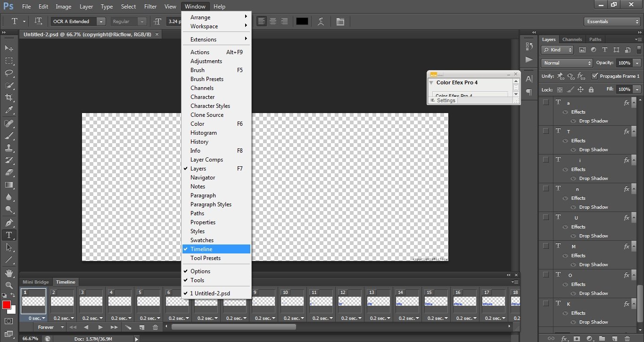Click the right align text icon
The width and height of the screenshot is (644, 342).
point(284,21)
